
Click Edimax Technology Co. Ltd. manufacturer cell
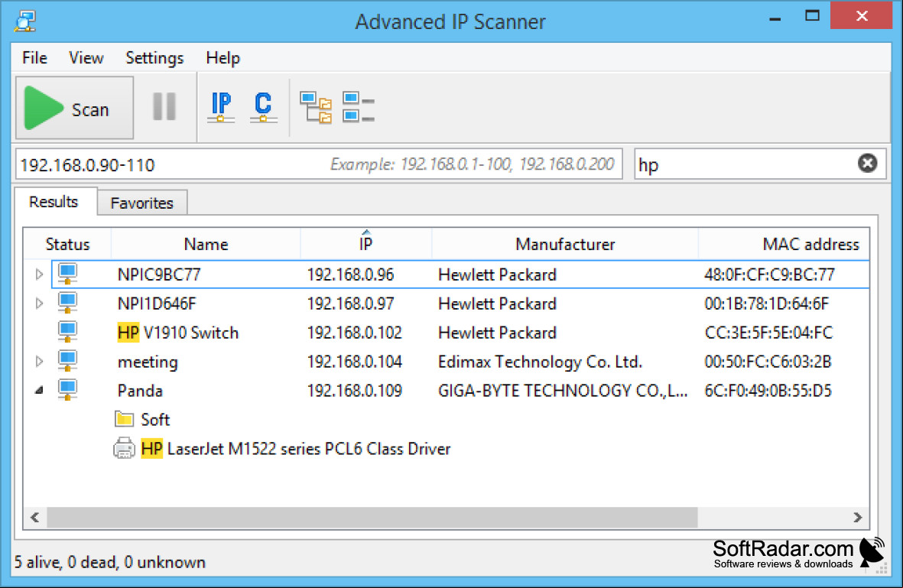click(540, 362)
